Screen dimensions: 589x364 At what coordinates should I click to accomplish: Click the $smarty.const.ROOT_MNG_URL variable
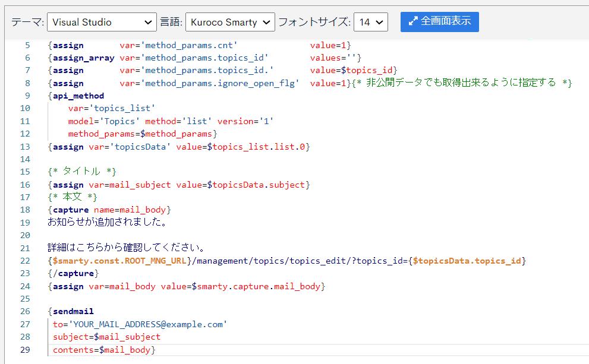tap(120, 261)
